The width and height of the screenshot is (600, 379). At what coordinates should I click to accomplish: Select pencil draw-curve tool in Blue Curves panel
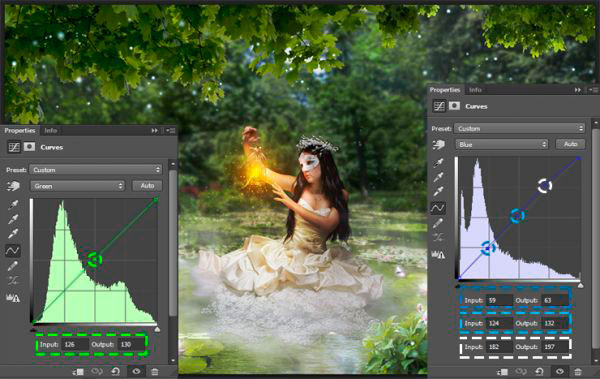tap(438, 223)
